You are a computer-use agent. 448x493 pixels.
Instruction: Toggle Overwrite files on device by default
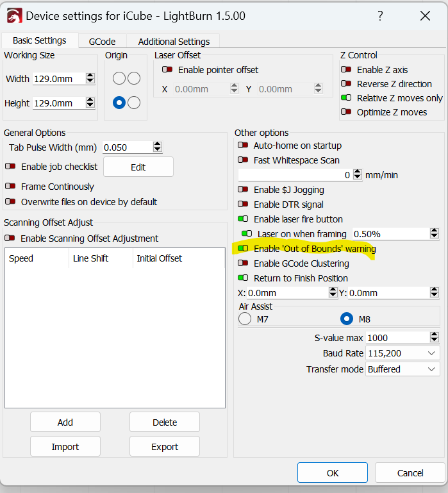10,201
